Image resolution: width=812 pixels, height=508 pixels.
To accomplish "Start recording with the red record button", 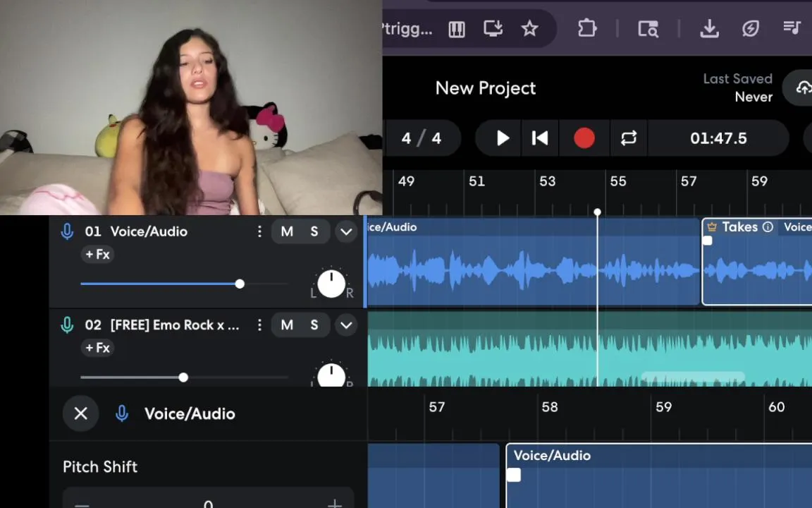I will (x=584, y=138).
